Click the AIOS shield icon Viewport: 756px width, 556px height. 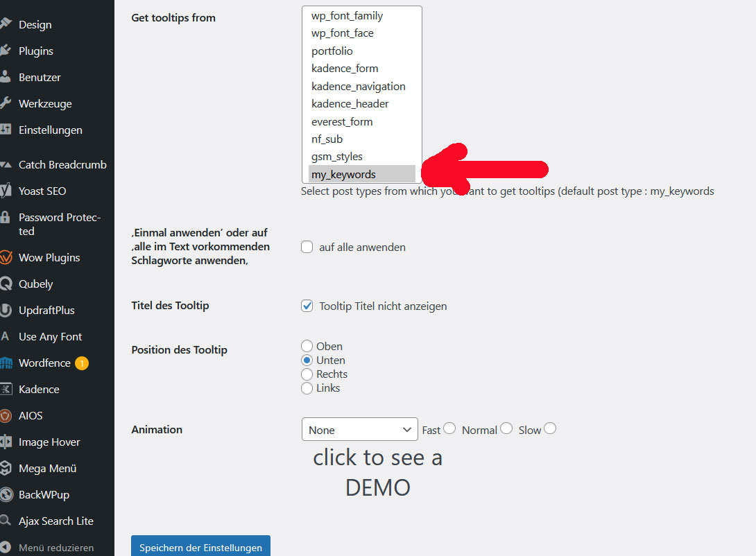[x=6, y=416]
